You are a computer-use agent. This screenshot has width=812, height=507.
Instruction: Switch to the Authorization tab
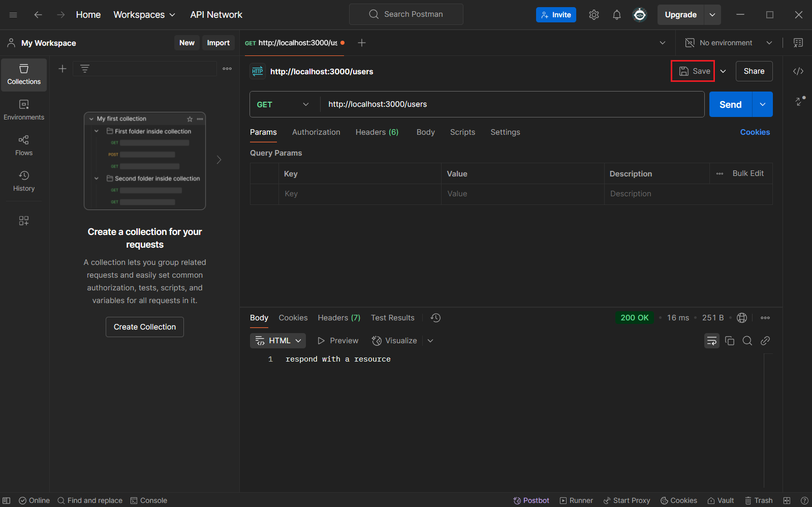coord(316,132)
